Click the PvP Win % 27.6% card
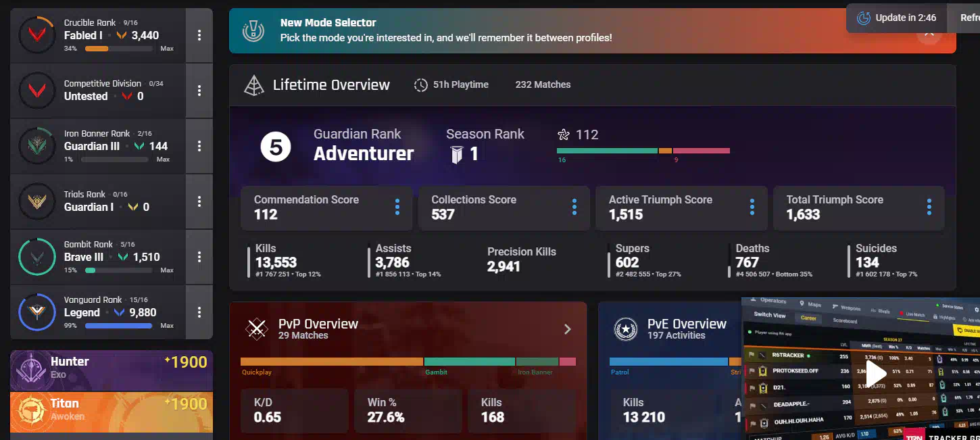 (408, 410)
